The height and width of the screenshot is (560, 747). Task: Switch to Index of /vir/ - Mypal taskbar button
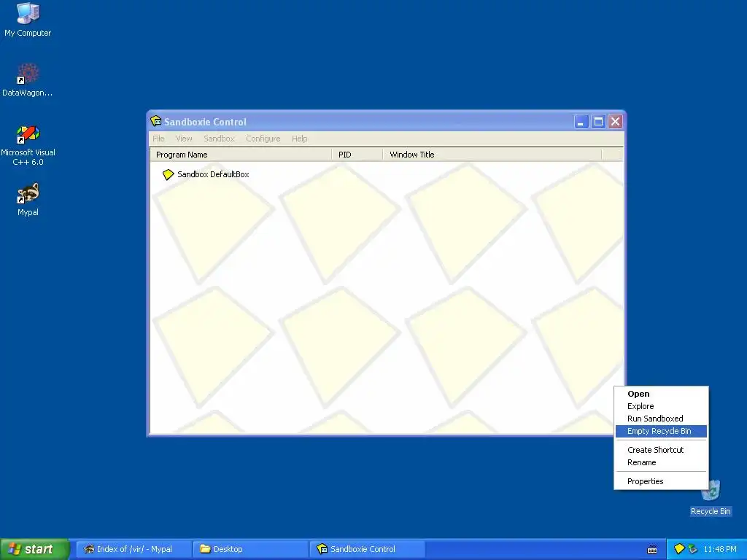(x=134, y=549)
